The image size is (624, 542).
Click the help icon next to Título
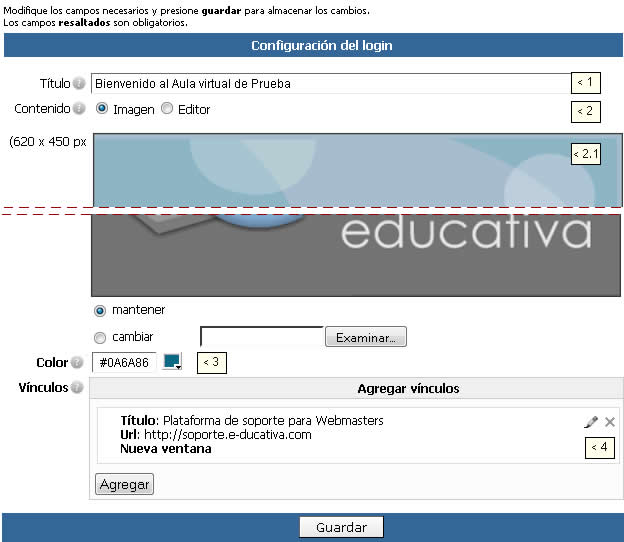[79, 84]
